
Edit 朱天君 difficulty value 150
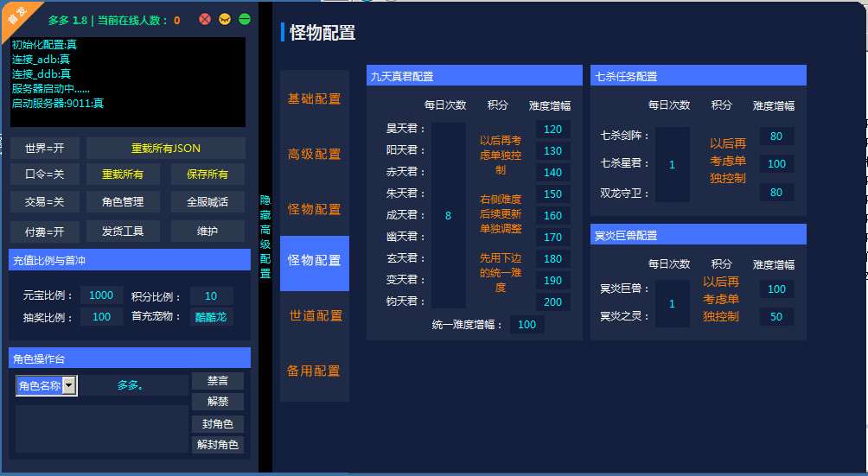click(553, 194)
